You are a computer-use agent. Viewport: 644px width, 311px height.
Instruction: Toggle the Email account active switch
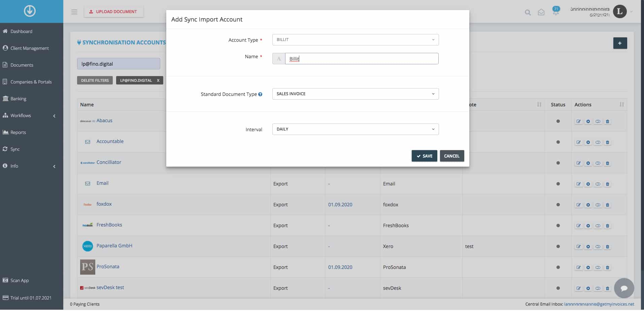point(598,184)
